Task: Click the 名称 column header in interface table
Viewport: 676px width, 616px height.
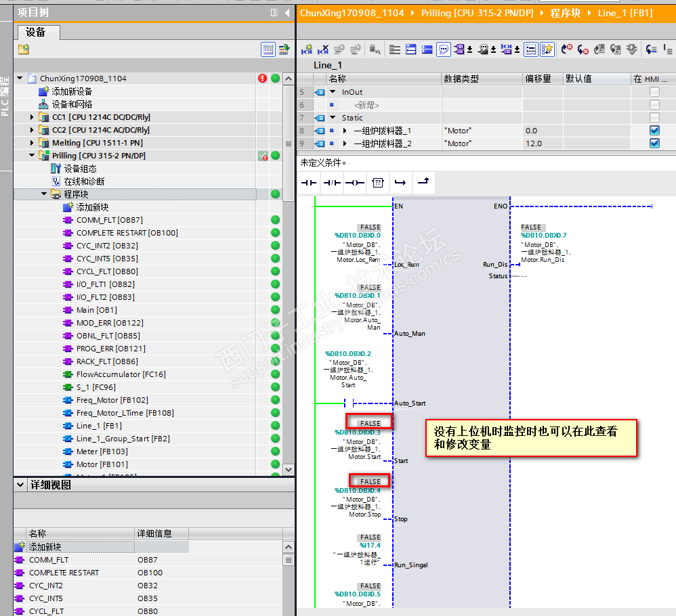Action: pos(383,79)
